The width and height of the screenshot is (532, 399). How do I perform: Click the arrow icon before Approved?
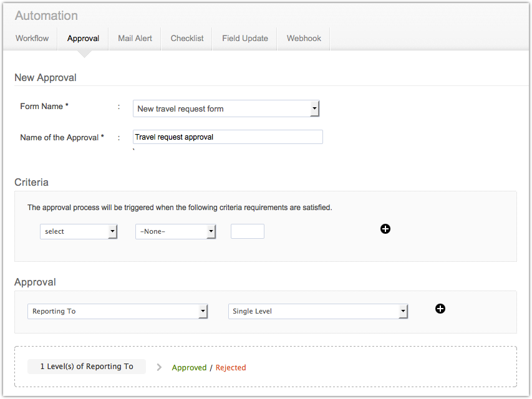[159, 367]
